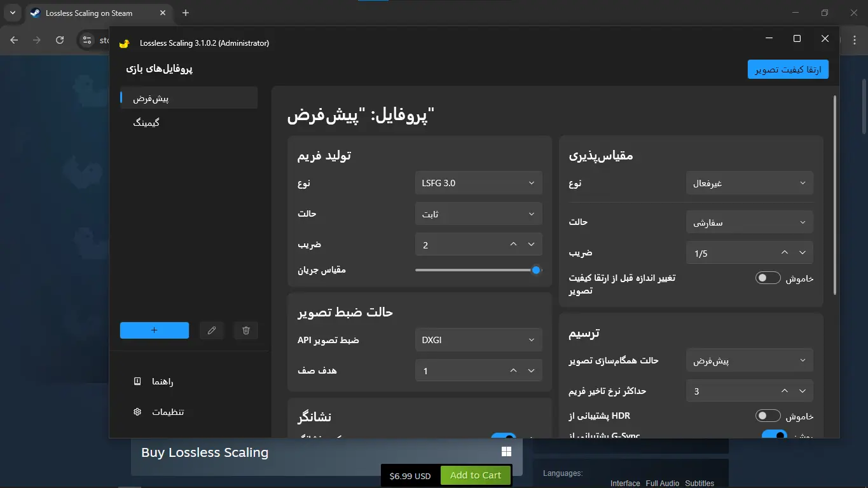Toggle the HDR support switch

point(768,416)
